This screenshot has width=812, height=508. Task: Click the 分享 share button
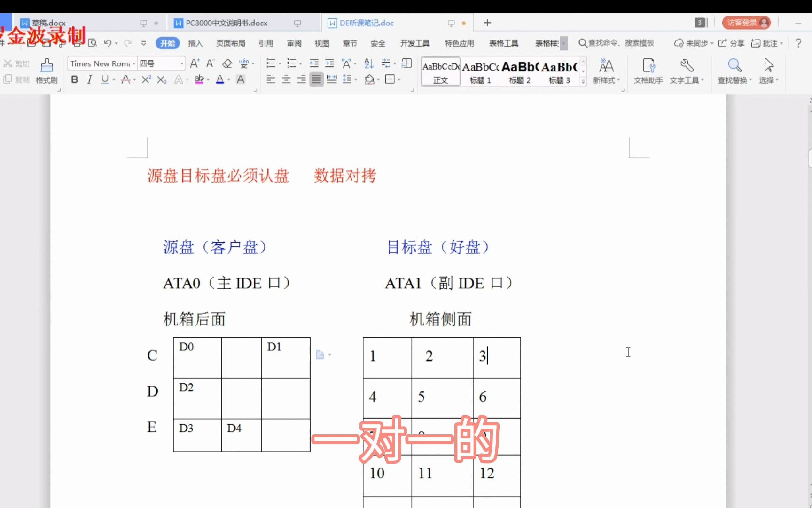coord(732,43)
